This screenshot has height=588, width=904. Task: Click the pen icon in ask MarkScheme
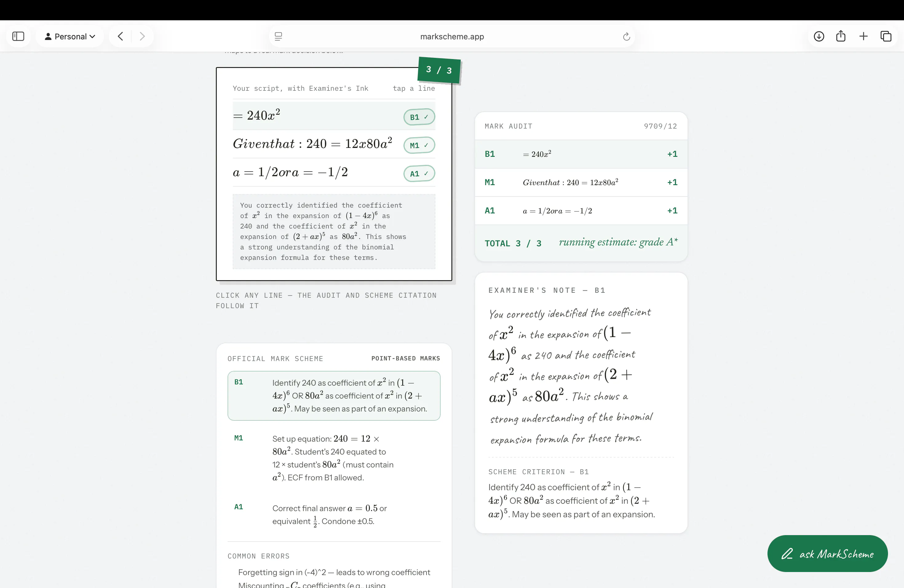[x=787, y=554]
